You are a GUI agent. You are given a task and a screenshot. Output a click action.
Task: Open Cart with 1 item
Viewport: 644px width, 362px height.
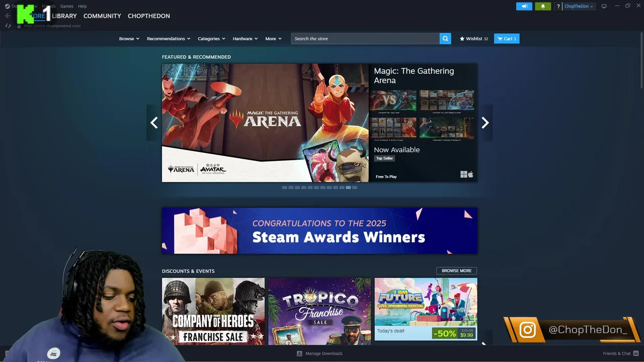click(507, 39)
